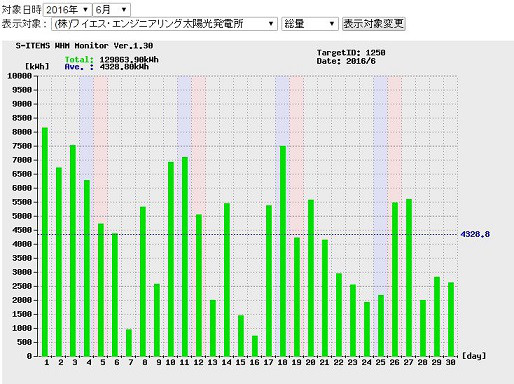The width and height of the screenshot is (514, 384).
Task: Click the S-ITEMS WHM Monitor Ver.1.30 title
Action: point(84,45)
